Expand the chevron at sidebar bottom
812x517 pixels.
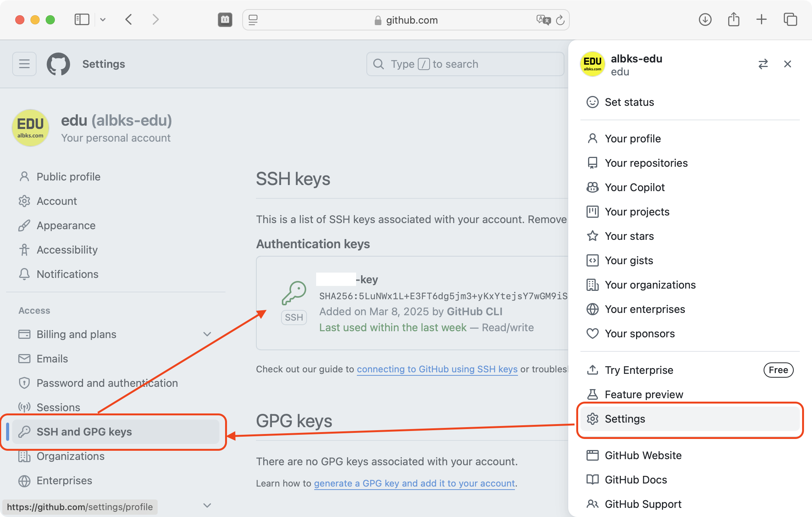pos(207,506)
